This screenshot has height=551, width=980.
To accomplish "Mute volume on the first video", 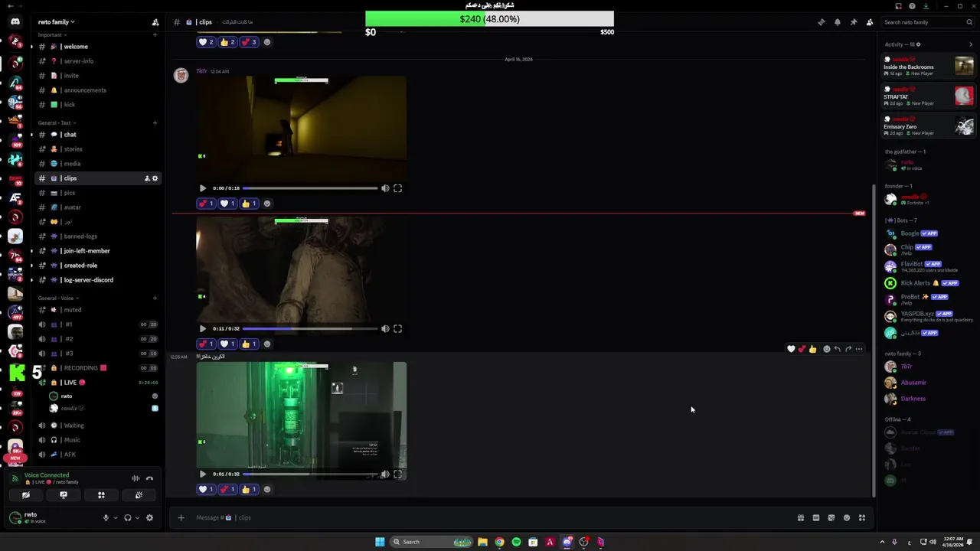I will (385, 188).
